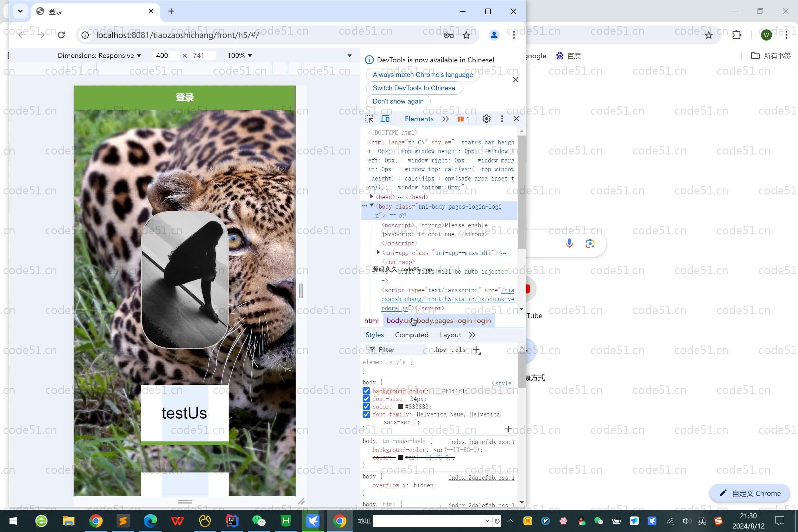This screenshot has height=532, width=798.
Task: Open the #f1f1f1 background color swatch
Action: click(437, 391)
